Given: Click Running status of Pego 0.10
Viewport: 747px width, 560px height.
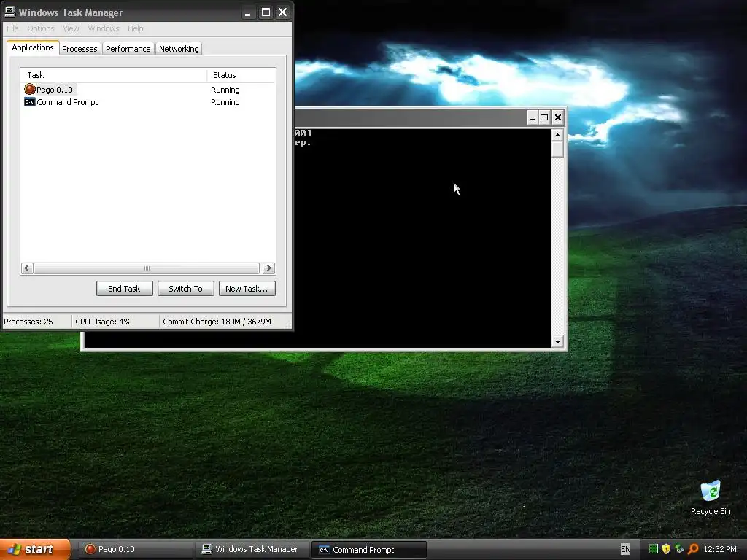Looking at the screenshot, I should (x=225, y=90).
